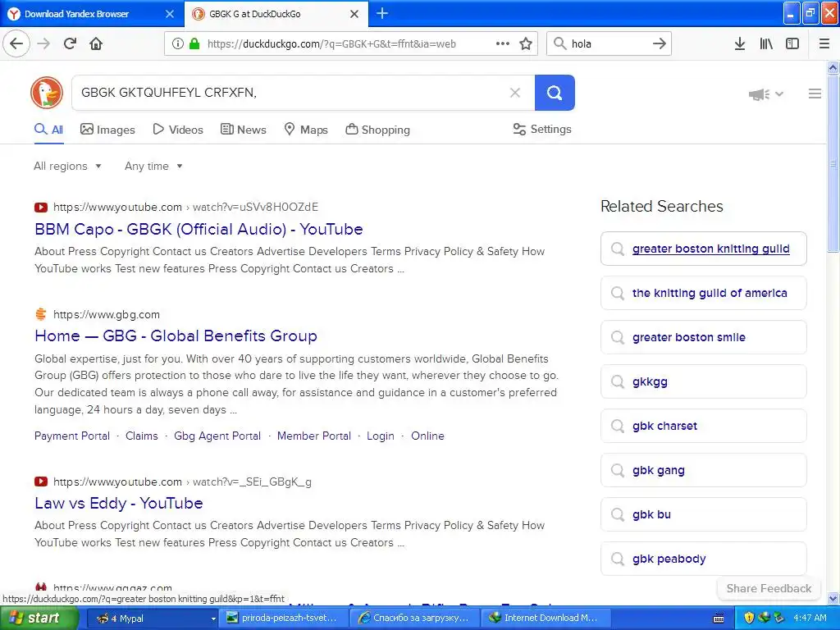Switch to News results
Image resolution: width=840 pixels, height=630 pixels.
tap(243, 130)
